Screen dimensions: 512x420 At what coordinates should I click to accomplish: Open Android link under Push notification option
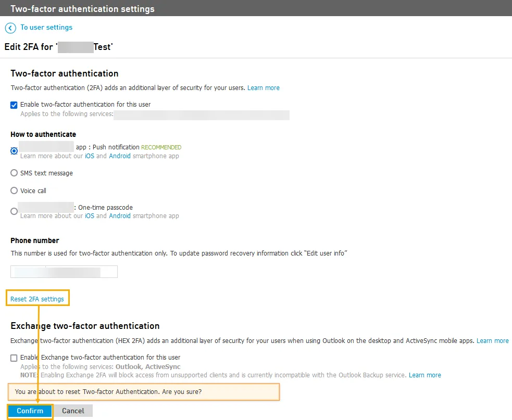click(x=119, y=156)
